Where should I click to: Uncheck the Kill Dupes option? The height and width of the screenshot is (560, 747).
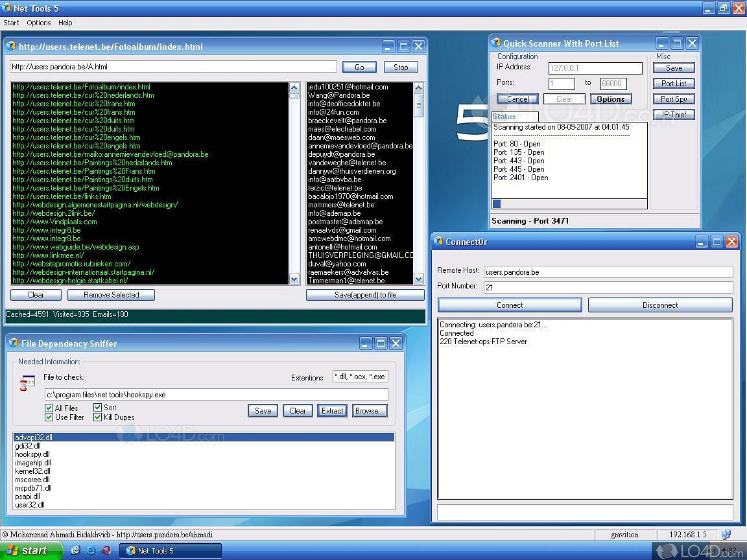pyautogui.click(x=97, y=417)
